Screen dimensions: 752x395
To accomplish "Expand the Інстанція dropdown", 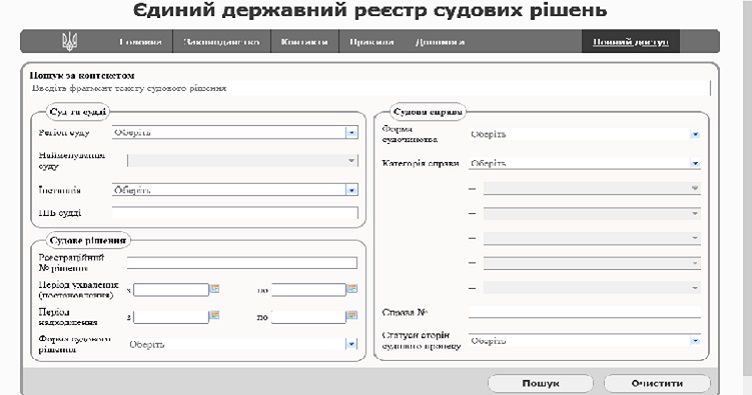I will coord(352,190).
